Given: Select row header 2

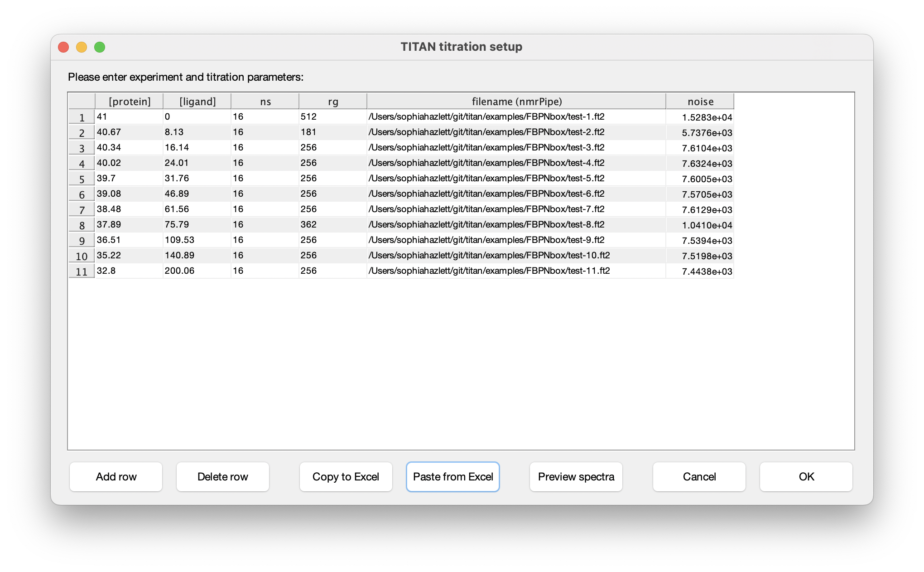Looking at the screenshot, I should 82,132.
